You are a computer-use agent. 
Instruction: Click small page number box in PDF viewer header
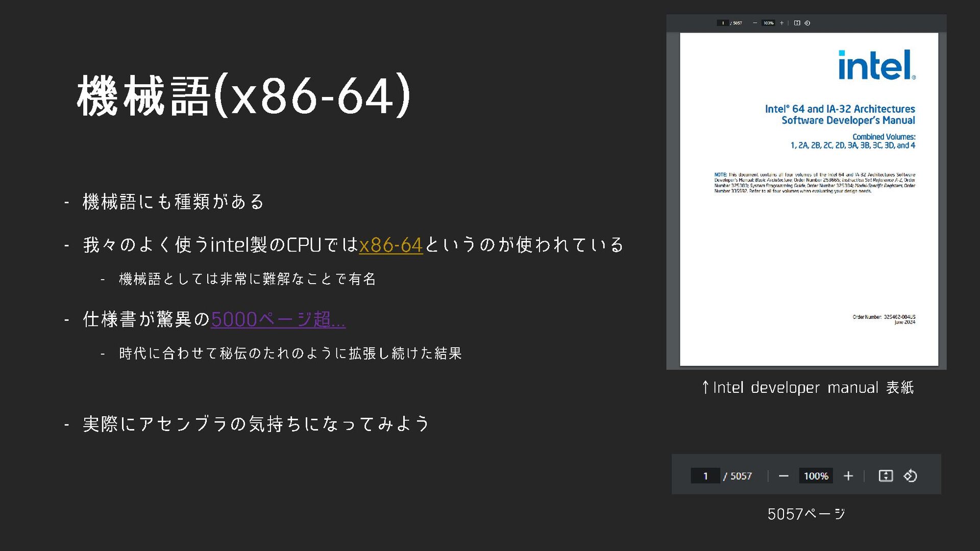723,23
